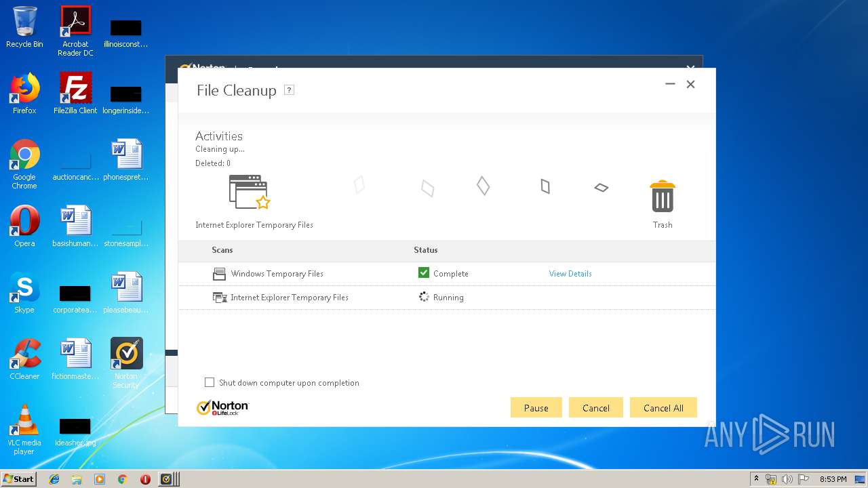
Task: Select the stonesampl desktop file
Action: pyautogui.click(x=126, y=232)
